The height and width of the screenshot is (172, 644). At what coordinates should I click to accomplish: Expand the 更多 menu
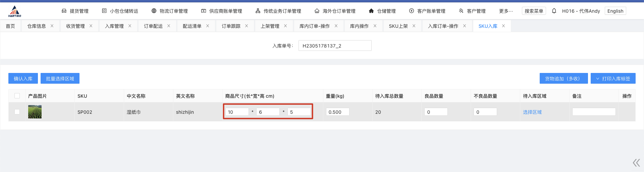pos(506,11)
